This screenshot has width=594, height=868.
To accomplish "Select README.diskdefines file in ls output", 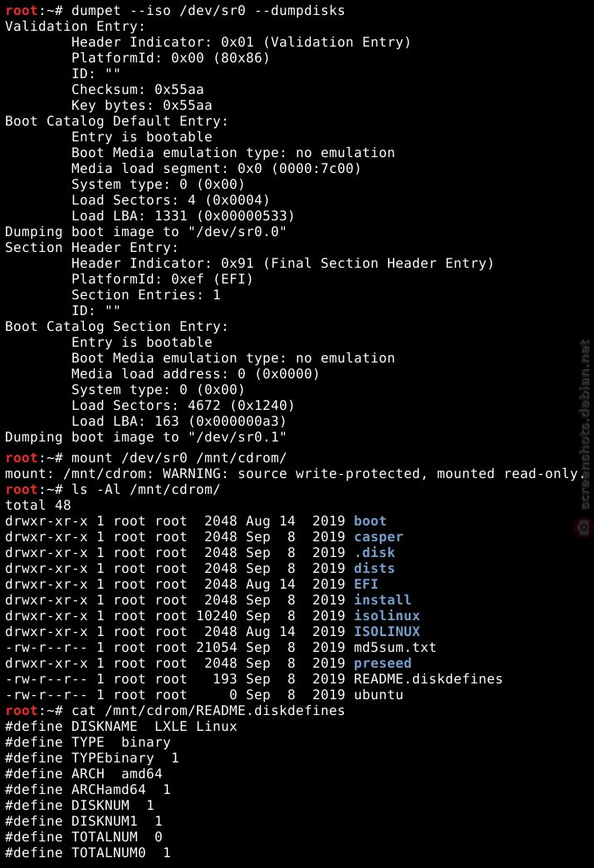I will coord(428,678).
